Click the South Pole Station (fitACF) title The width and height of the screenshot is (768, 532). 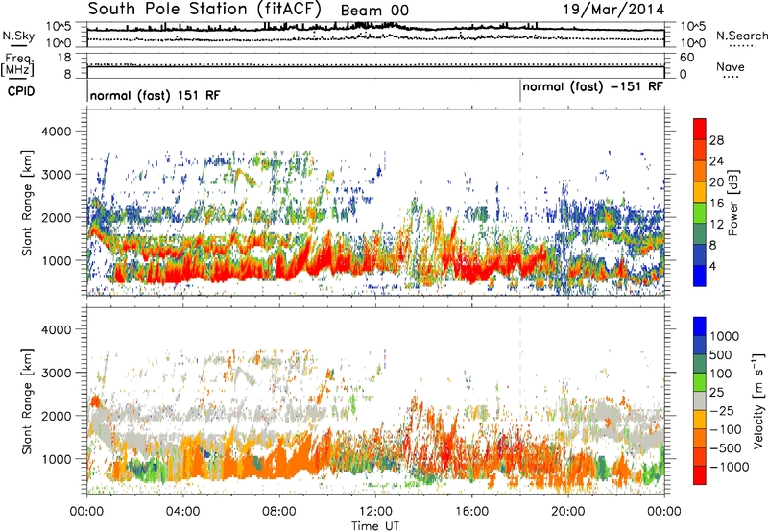204,10
